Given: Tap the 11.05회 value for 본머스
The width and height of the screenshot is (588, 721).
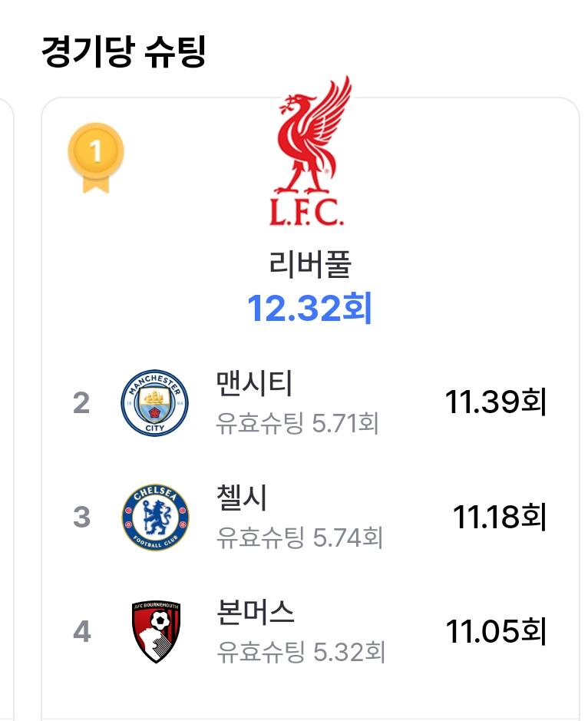Looking at the screenshot, I should [496, 631].
